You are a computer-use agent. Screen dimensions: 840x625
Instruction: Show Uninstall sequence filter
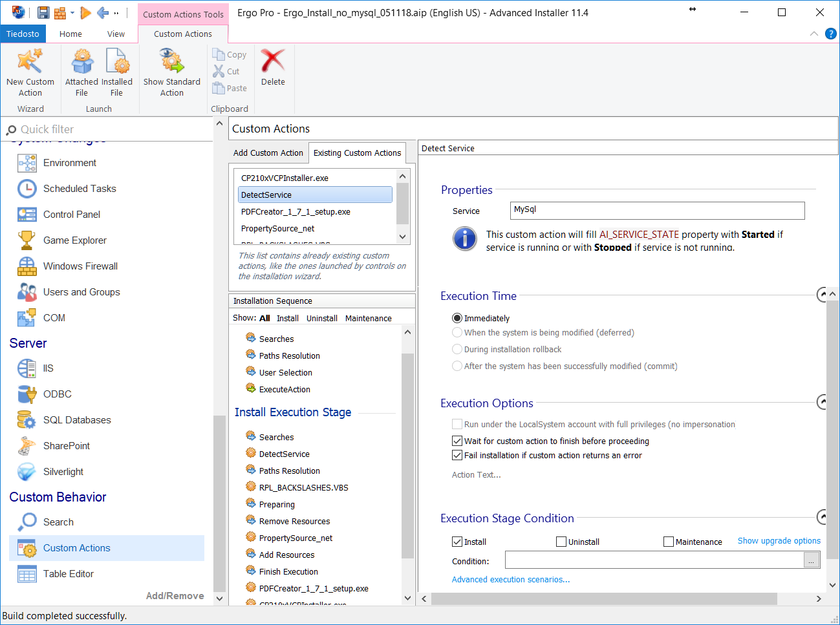(322, 318)
